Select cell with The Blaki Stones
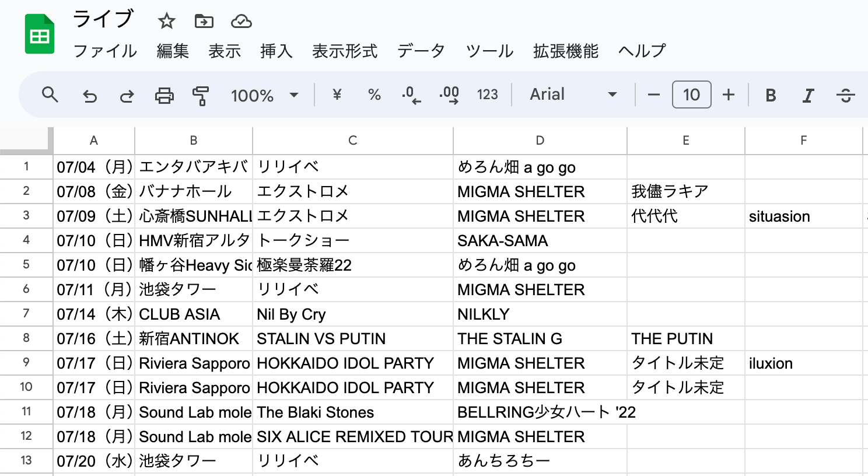This screenshot has width=868, height=476. pos(353,412)
